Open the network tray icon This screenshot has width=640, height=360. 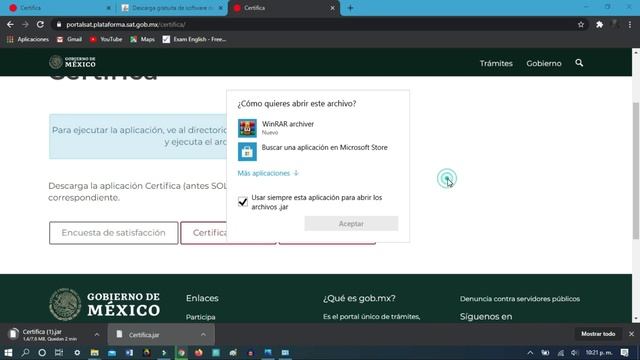coord(561,353)
